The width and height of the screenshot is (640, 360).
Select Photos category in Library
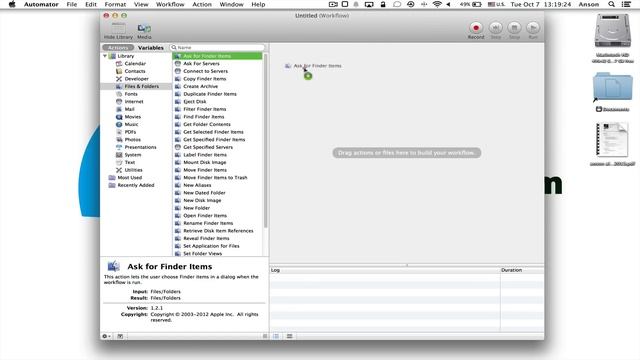tap(133, 140)
